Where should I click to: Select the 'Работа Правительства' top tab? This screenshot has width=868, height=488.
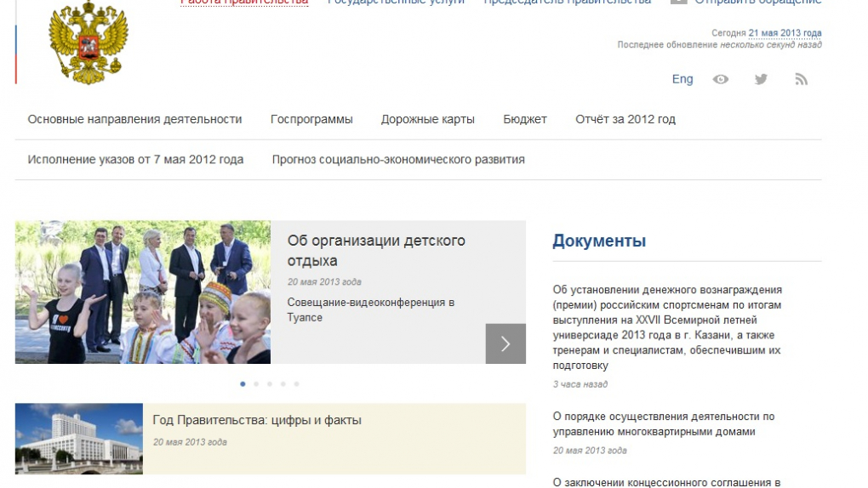[244, 3]
